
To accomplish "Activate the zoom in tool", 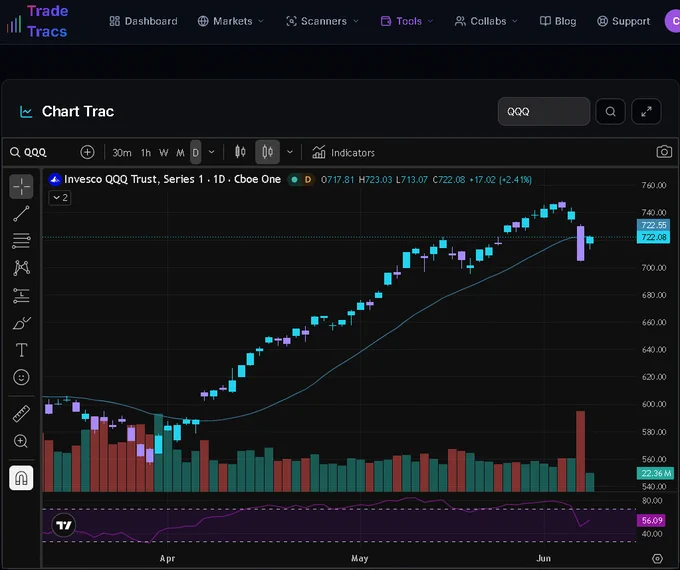I will [21, 441].
